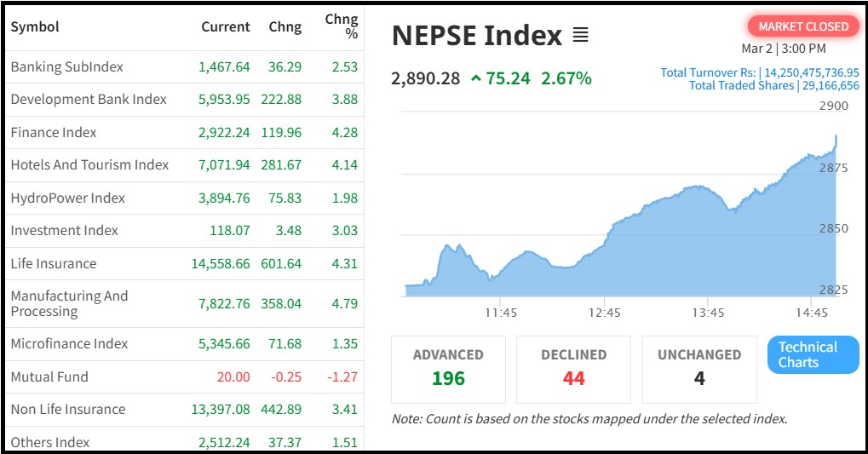Select Manufacturing And Processing index
This screenshot has height=454, width=868.
(69, 303)
